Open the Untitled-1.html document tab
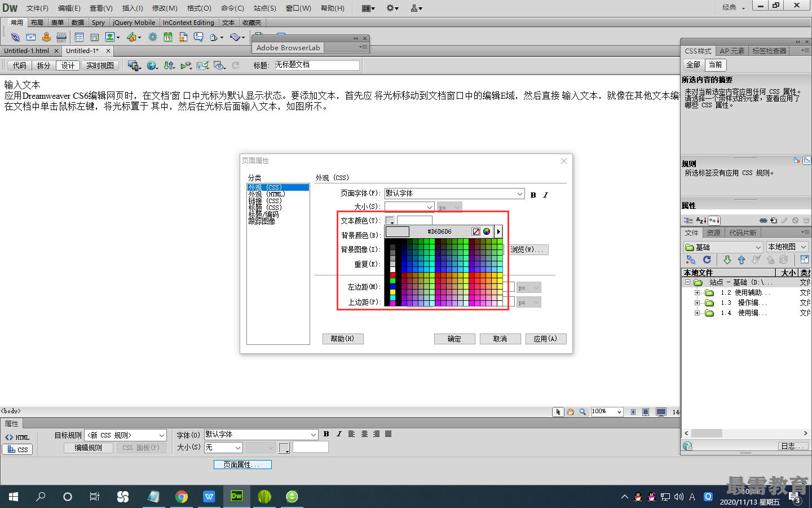This screenshot has height=508, width=812. [27, 51]
